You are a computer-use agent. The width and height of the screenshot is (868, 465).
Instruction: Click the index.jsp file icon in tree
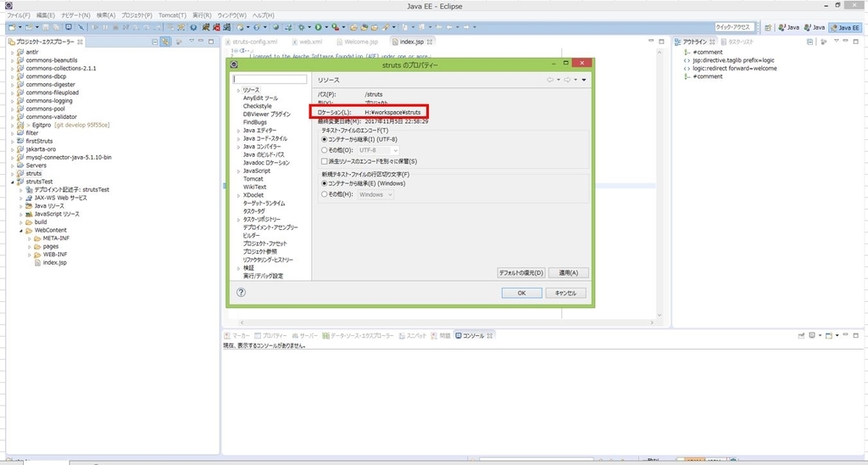(x=37, y=263)
